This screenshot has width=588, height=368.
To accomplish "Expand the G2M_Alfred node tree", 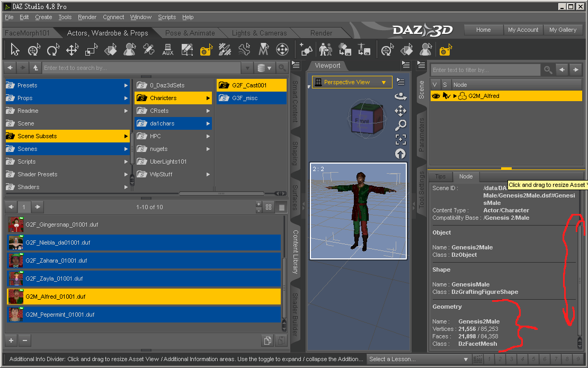I will pyautogui.click(x=455, y=96).
